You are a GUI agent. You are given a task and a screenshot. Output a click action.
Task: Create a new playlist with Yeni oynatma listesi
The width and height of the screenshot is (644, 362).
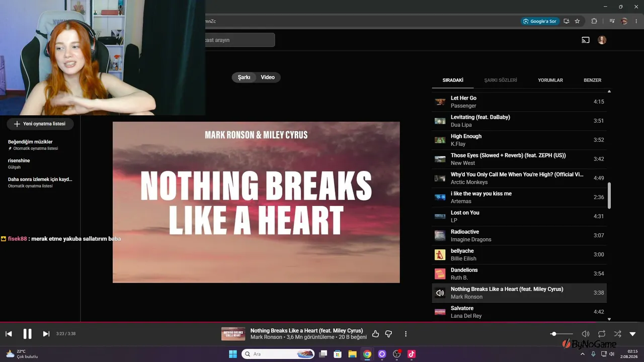pyautogui.click(x=40, y=124)
